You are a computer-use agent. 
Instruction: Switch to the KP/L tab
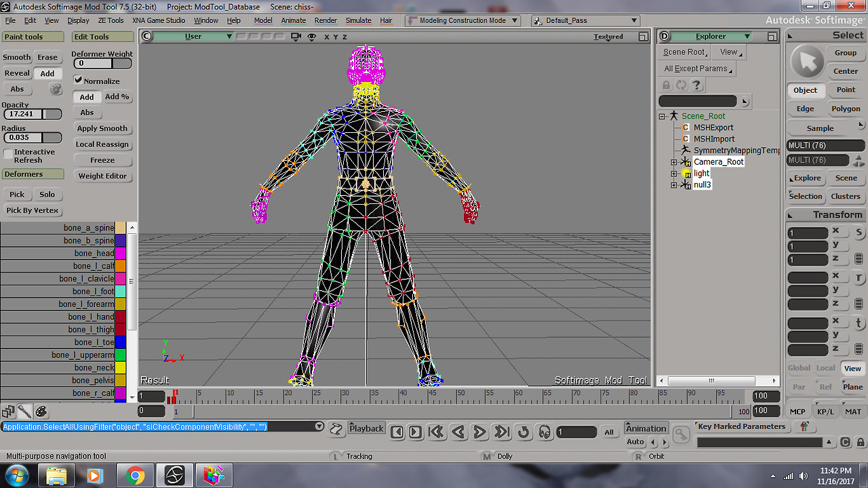pos(825,411)
